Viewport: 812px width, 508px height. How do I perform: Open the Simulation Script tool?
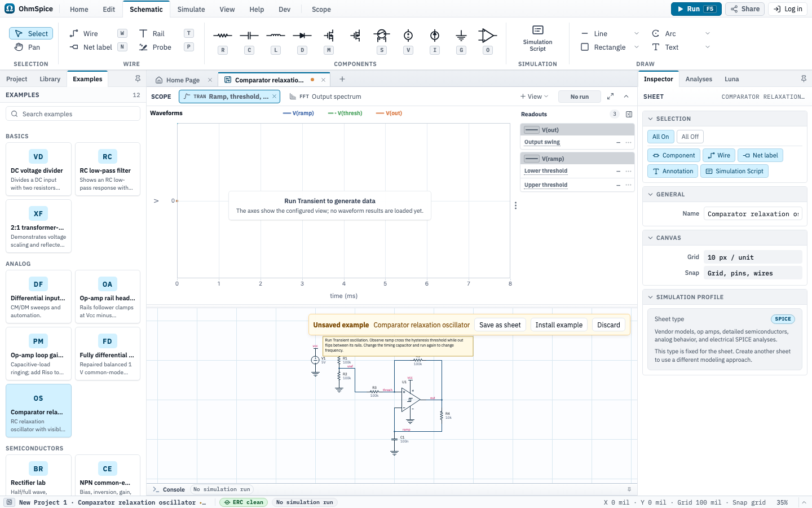(537, 38)
